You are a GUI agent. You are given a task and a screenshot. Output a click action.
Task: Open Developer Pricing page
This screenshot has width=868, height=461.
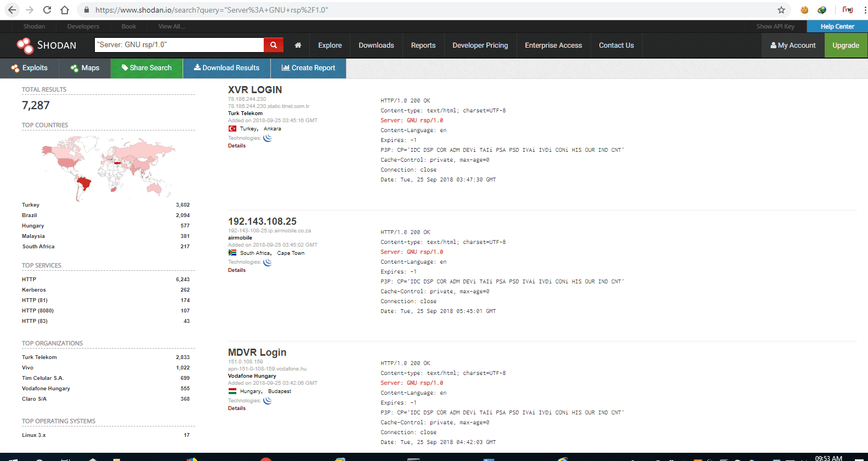click(480, 45)
